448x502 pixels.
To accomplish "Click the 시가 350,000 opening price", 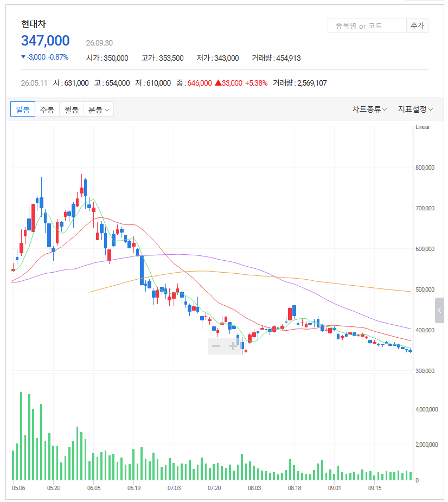I will coord(107,58).
